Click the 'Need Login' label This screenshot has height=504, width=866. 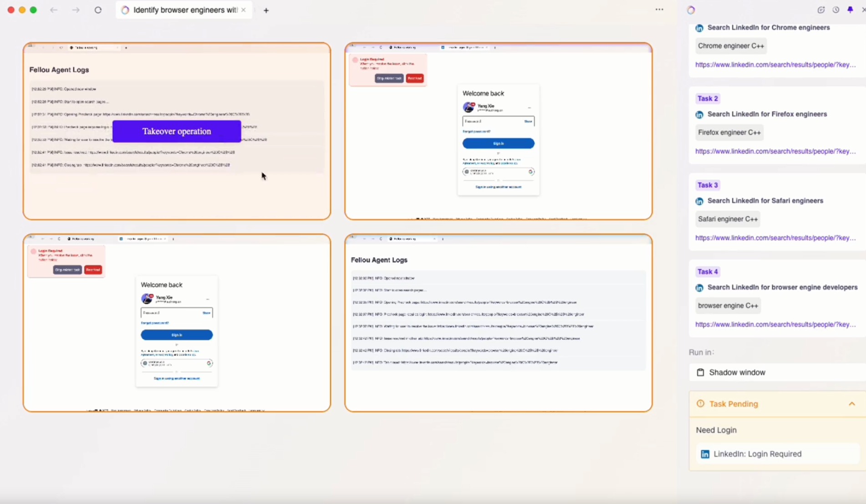click(716, 430)
